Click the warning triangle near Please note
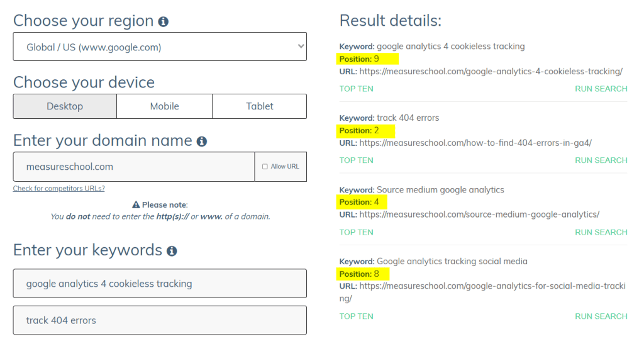644x339 pixels. 136,204
